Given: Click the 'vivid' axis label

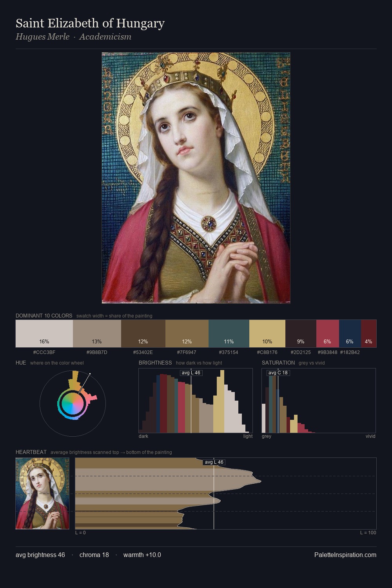Looking at the screenshot, I should pos(370,436).
